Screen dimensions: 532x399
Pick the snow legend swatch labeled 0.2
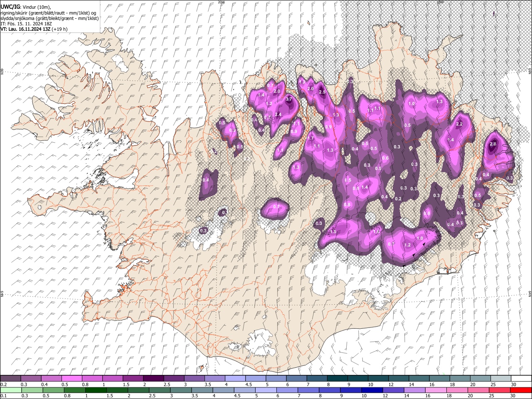(10, 379)
